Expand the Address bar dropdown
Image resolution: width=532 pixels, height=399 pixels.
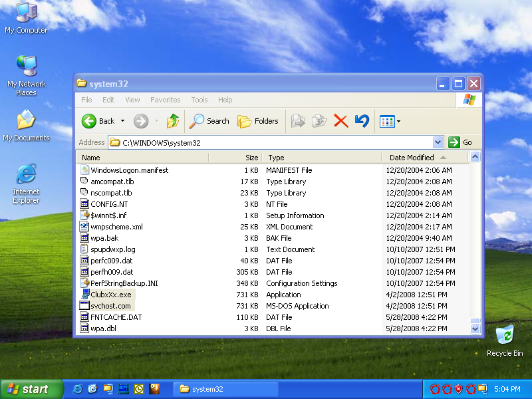(x=438, y=142)
